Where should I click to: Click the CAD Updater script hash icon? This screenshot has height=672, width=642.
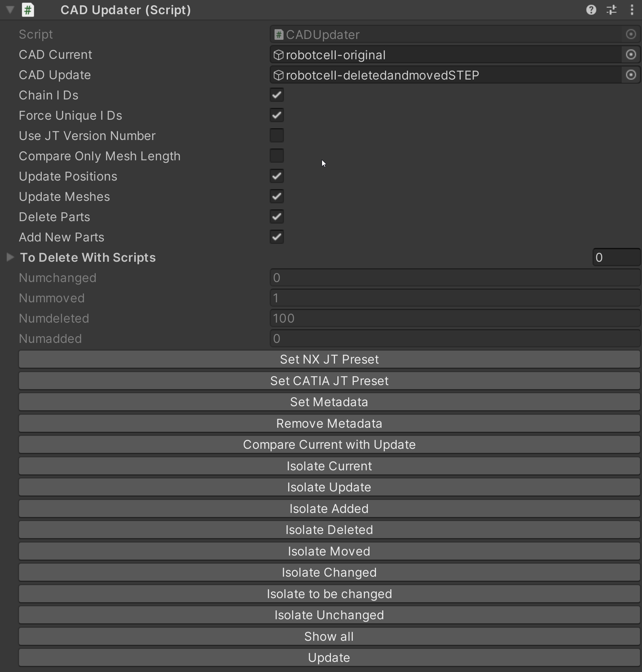point(28,10)
